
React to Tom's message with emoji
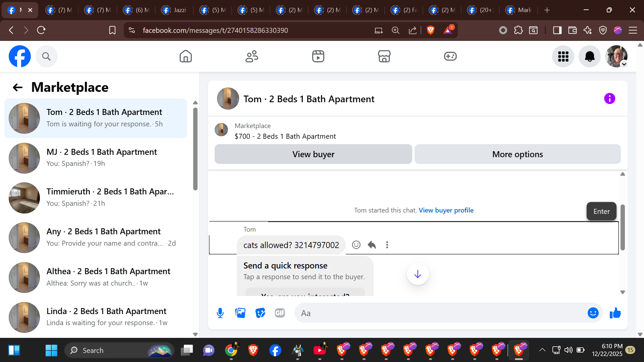pyautogui.click(x=356, y=245)
